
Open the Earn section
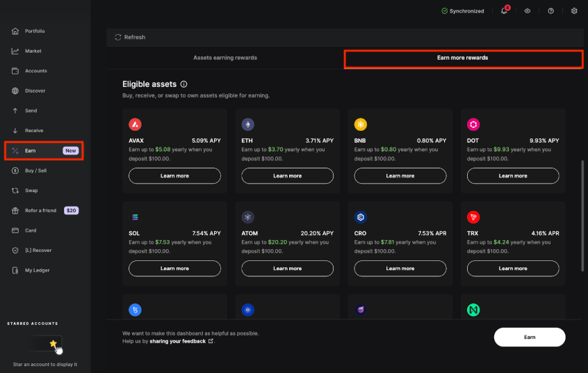[x=44, y=150]
